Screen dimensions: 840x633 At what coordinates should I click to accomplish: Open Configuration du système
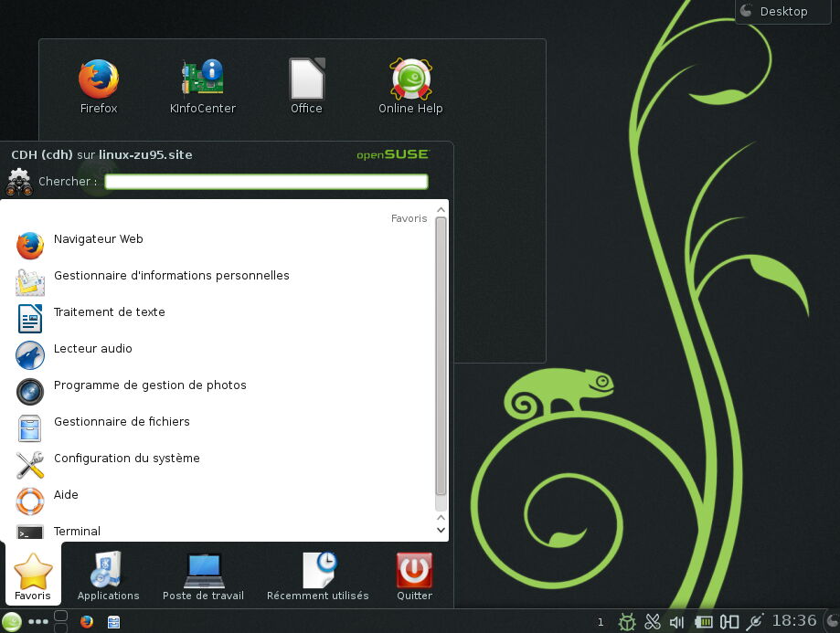(x=127, y=458)
